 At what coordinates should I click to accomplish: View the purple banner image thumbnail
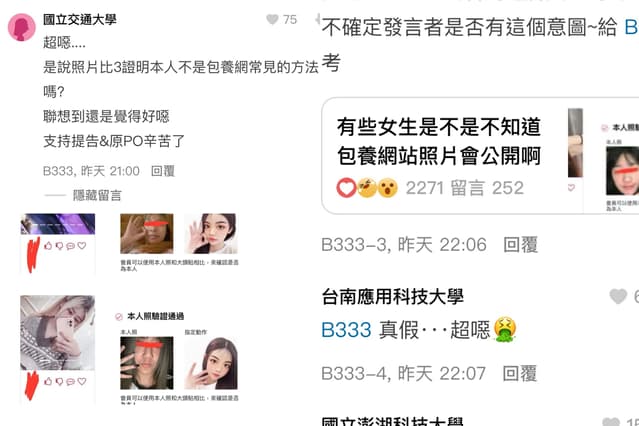pyautogui.click(x=57, y=224)
